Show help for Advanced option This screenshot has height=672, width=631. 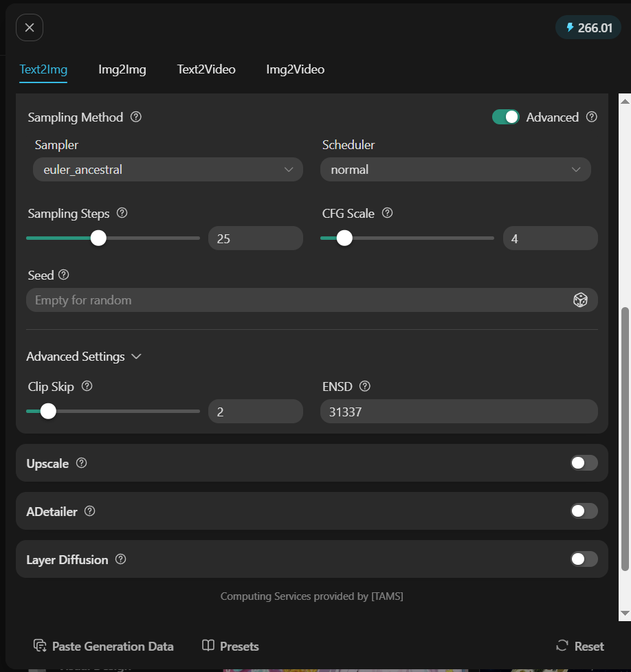592,117
